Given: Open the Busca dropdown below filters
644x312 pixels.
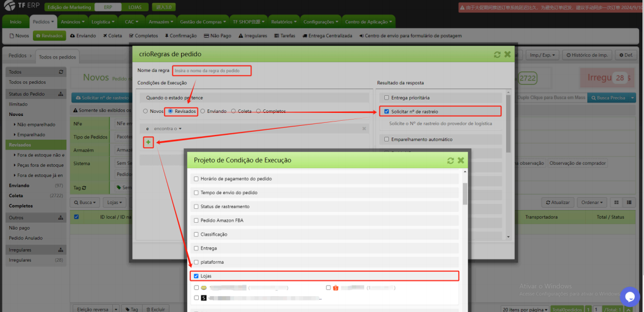Looking at the screenshot, I should pos(85,203).
